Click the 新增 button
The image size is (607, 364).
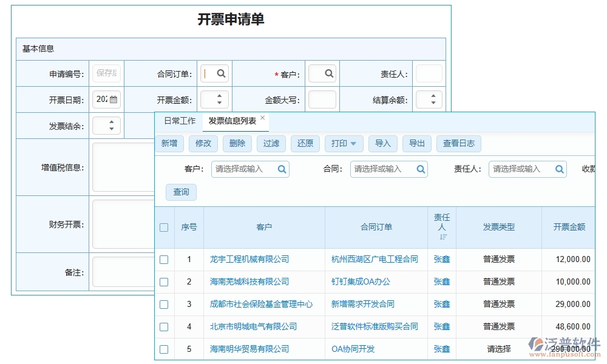pos(169,144)
